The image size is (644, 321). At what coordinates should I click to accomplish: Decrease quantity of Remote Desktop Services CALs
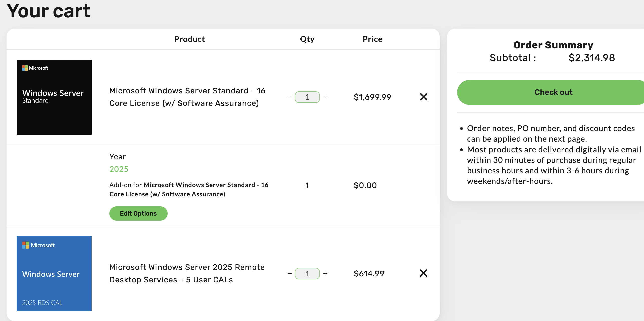(x=290, y=274)
